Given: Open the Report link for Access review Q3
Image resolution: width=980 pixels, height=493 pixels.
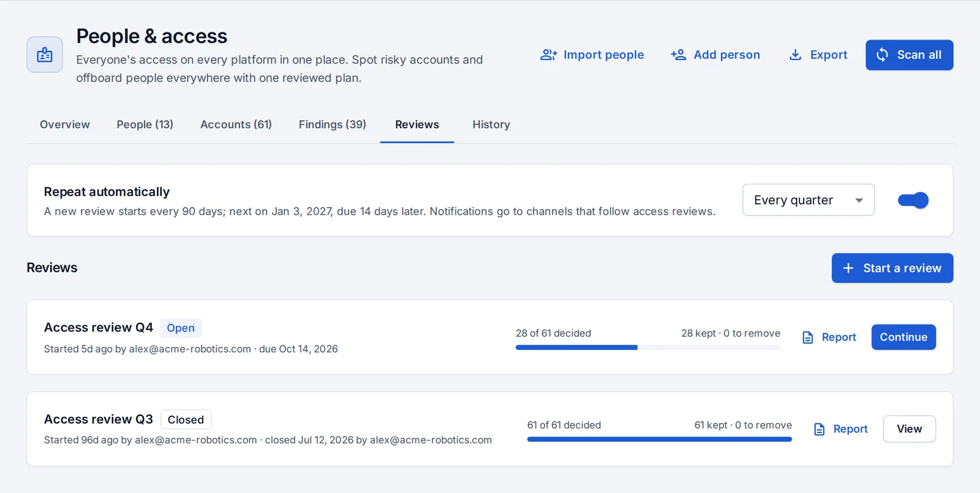Looking at the screenshot, I should click(x=841, y=429).
